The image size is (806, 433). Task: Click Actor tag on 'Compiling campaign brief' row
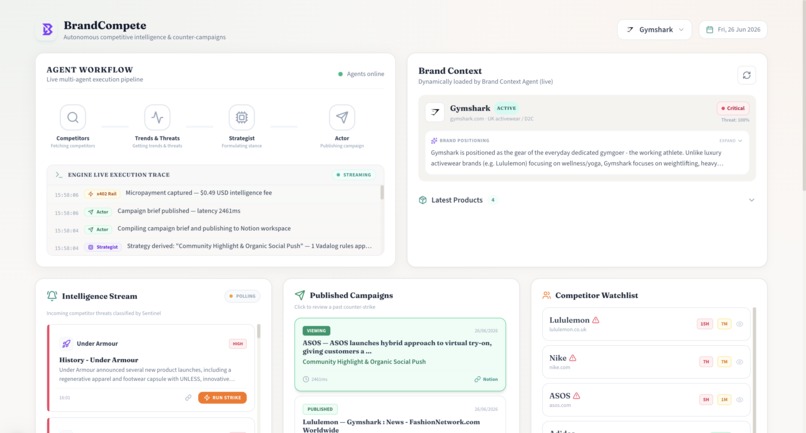[x=98, y=229]
